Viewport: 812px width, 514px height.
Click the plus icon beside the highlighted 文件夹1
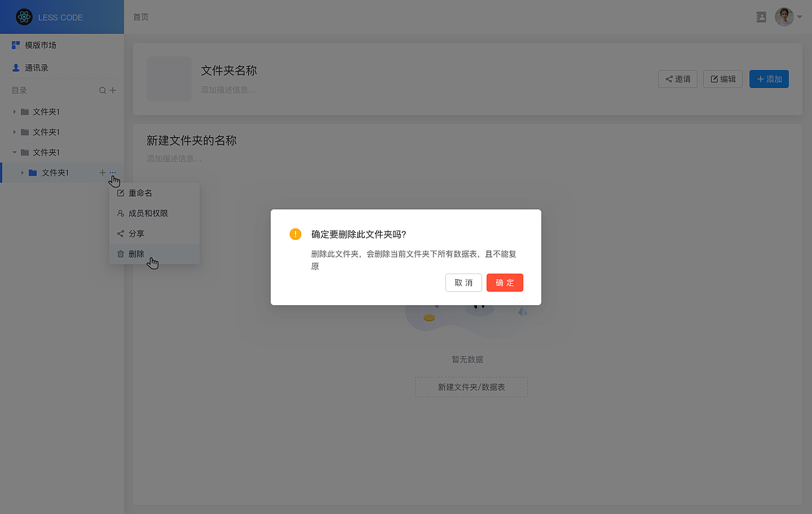coord(102,172)
